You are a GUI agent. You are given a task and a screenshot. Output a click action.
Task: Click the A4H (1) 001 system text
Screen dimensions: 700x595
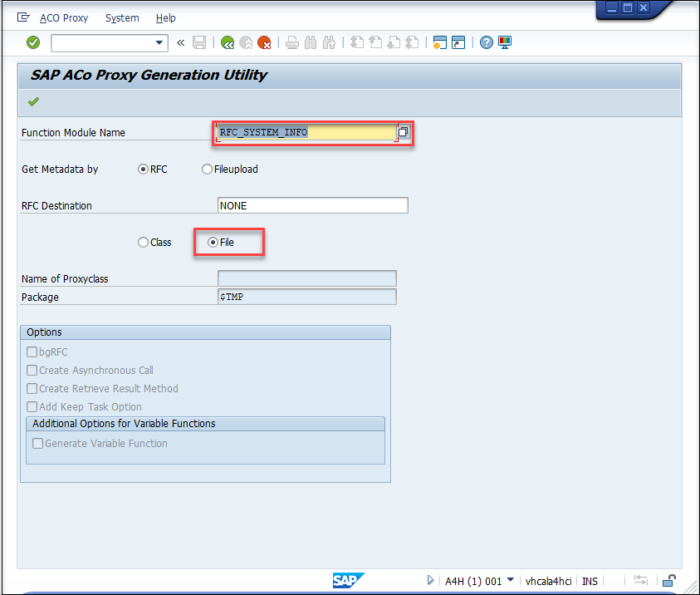(473, 581)
